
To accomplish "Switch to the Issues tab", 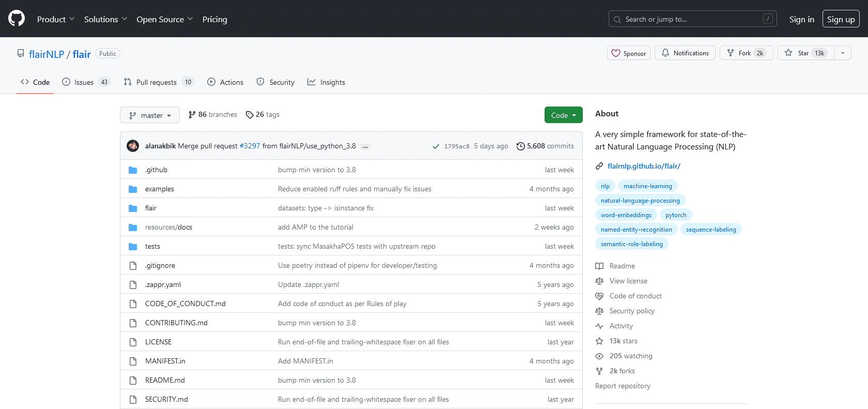I will click(x=86, y=82).
